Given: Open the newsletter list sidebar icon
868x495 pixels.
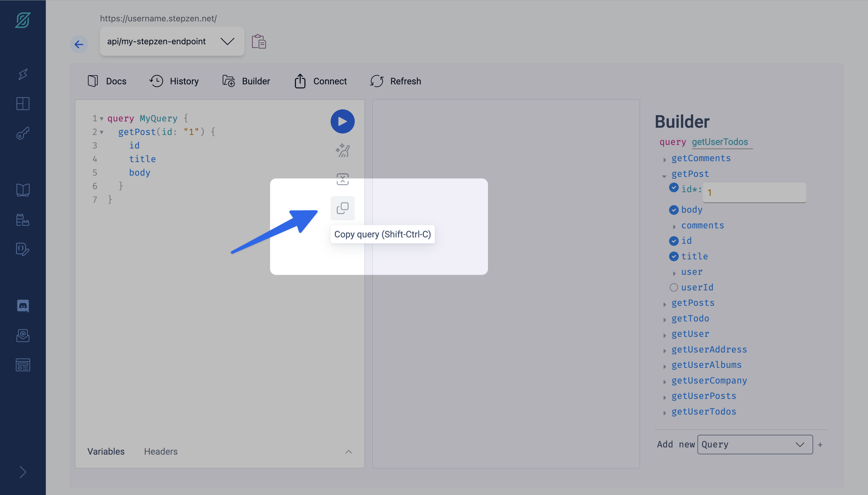Looking at the screenshot, I should pos(23,365).
